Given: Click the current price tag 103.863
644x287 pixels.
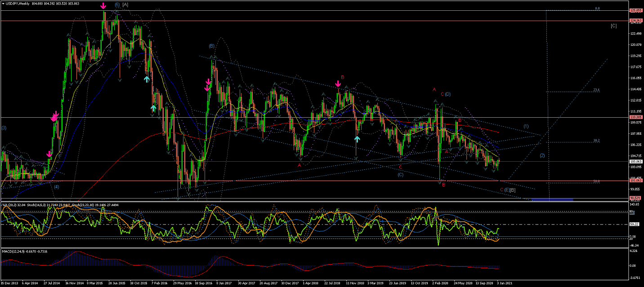Looking at the screenshot, I should coord(635,161).
